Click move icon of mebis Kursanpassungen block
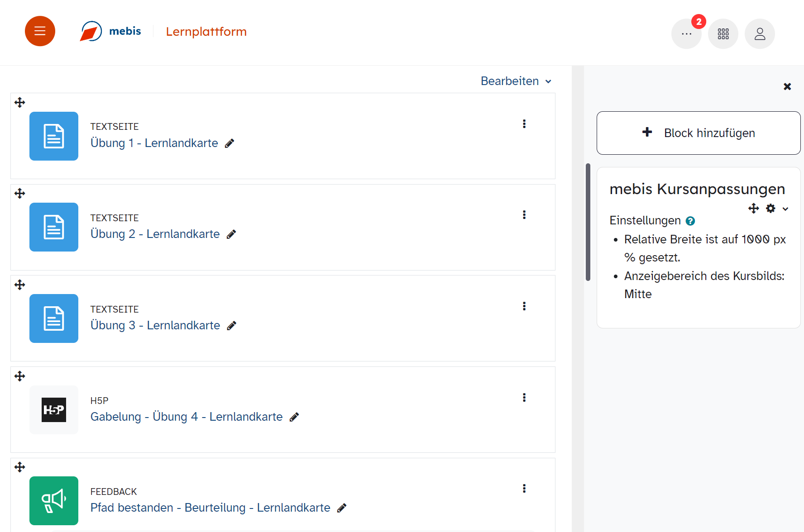This screenshot has height=532, width=804. coord(753,209)
